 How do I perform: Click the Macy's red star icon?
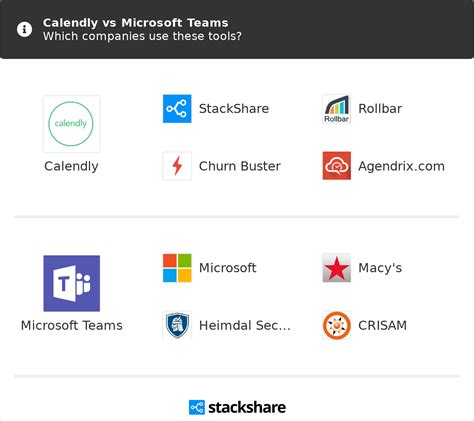pyautogui.click(x=336, y=268)
